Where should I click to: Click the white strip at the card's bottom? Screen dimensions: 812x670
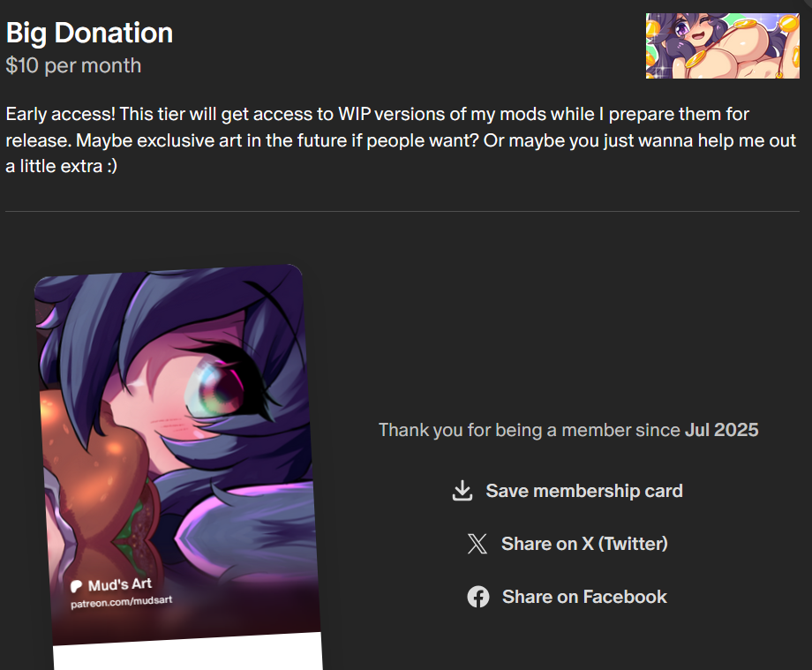click(x=189, y=652)
